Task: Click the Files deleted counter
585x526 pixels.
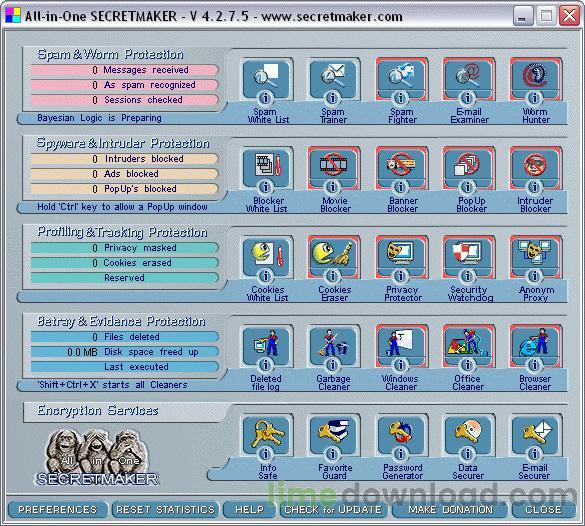Action: coord(125,337)
